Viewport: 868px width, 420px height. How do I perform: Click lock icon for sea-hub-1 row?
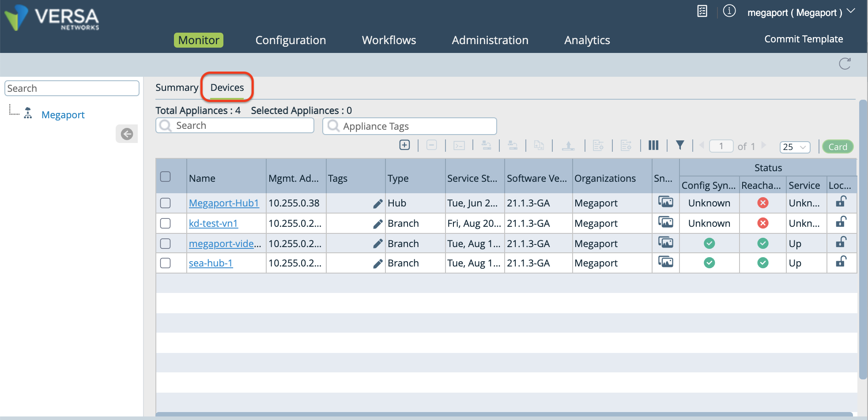point(841,262)
